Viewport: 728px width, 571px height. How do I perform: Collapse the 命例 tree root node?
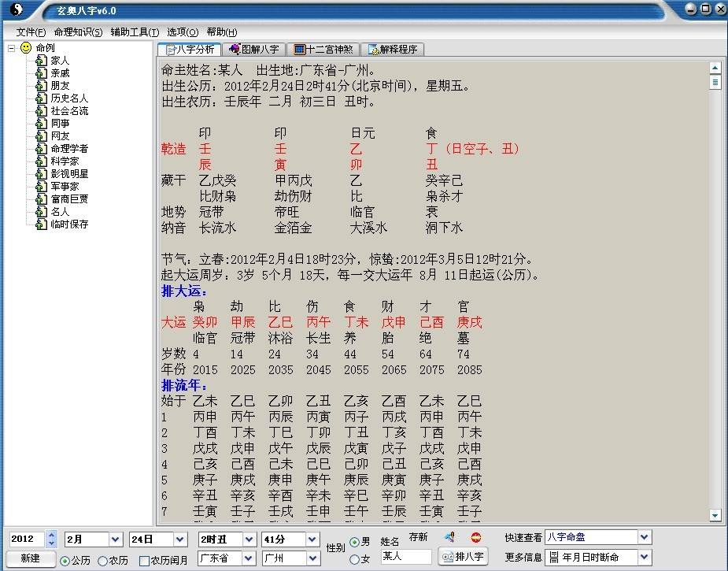[12, 48]
